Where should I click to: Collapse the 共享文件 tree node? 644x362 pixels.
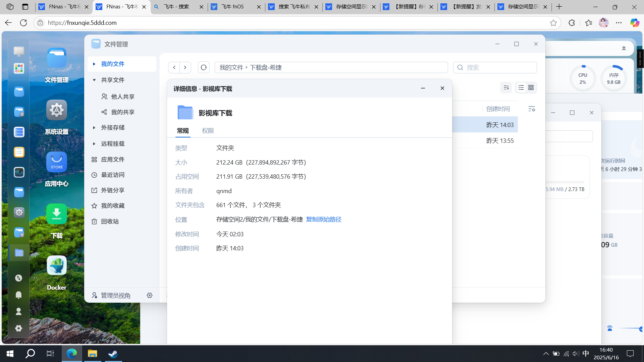[x=94, y=80]
